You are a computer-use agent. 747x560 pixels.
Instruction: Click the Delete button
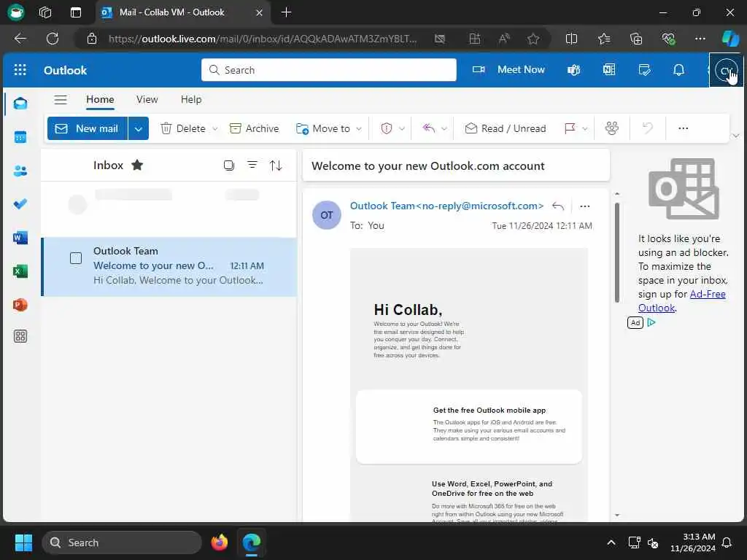(x=183, y=128)
